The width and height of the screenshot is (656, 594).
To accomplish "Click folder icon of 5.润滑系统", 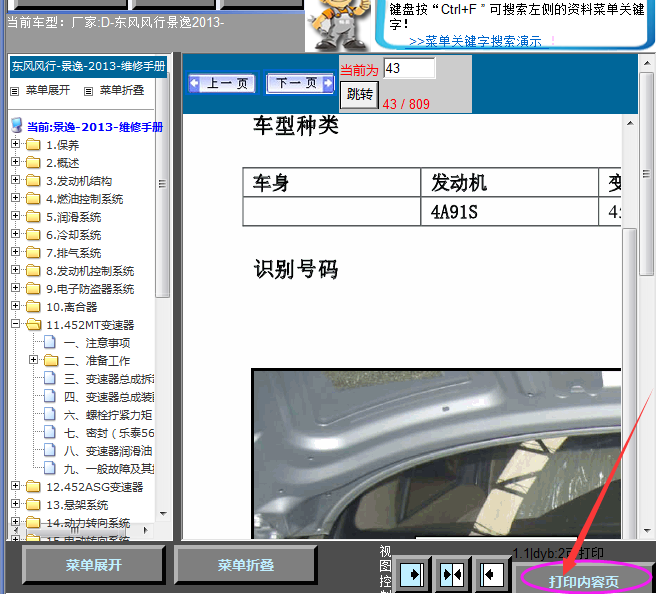I will point(33,217).
